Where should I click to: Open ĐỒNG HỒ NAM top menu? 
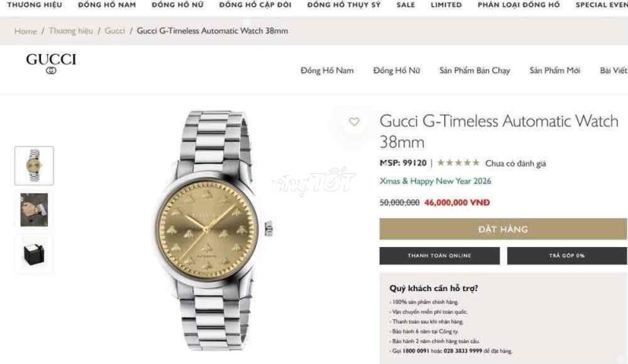tap(107, 5)
